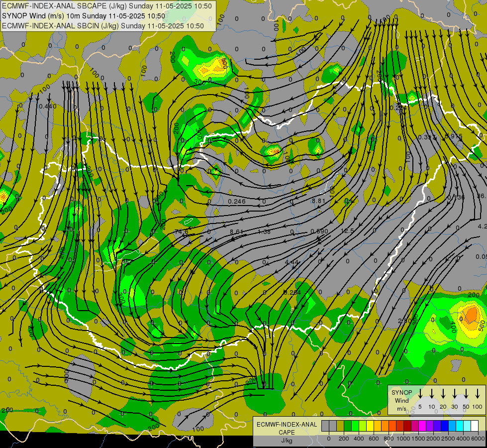The width and height of the screenshot is (487, 448).
Task: Click the 20 m/s wind arrow in the legend
Action: [x=443, y=394]
